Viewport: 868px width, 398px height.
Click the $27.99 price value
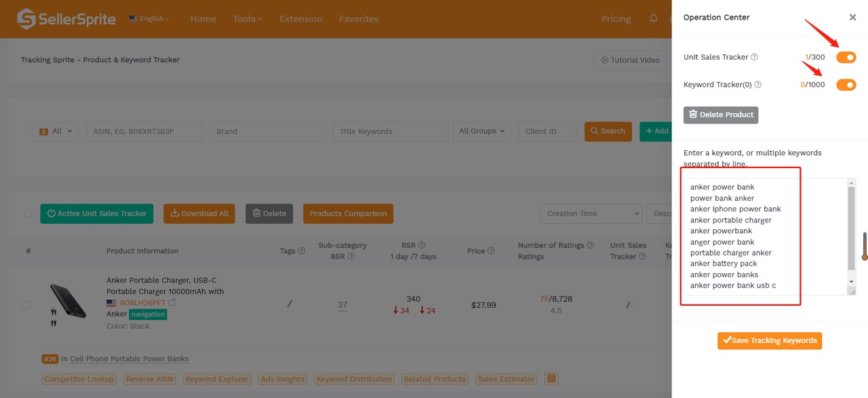point(484,305)
